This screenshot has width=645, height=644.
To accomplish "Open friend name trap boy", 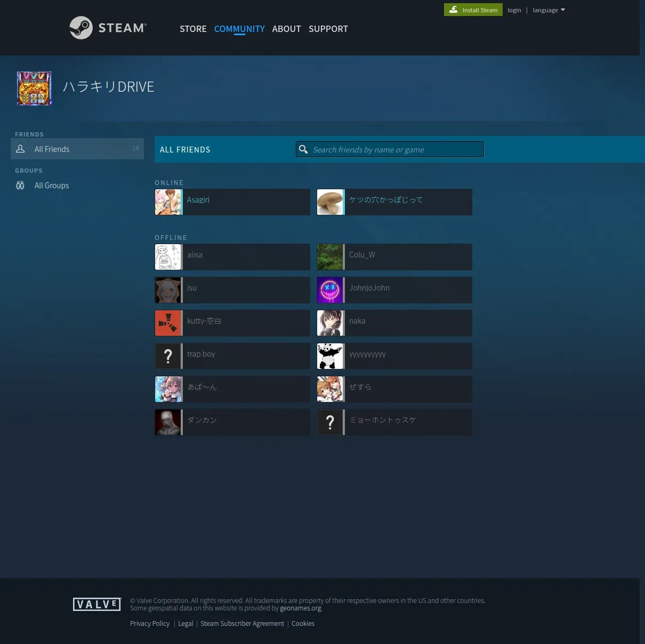I will pyautogui.click(x=201, y=353).
